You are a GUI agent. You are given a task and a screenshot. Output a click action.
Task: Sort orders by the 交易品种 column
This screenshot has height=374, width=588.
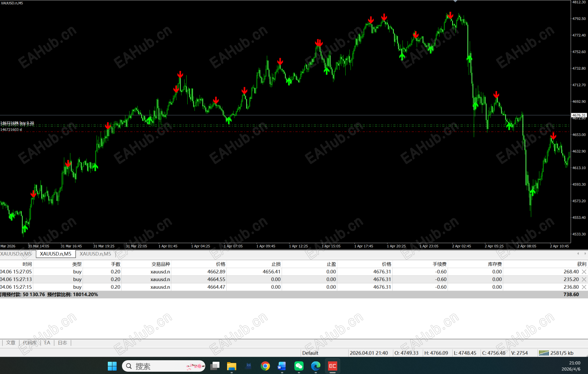[x=161, y=264]
